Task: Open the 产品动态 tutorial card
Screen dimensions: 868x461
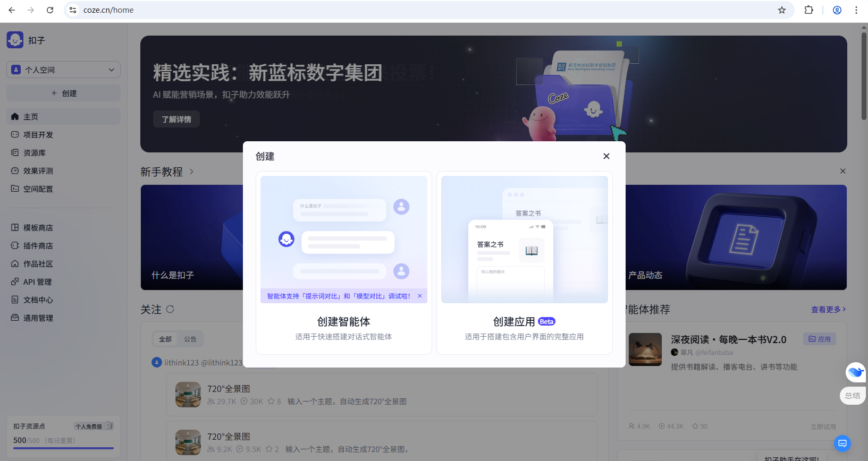Action: [736, 237]
